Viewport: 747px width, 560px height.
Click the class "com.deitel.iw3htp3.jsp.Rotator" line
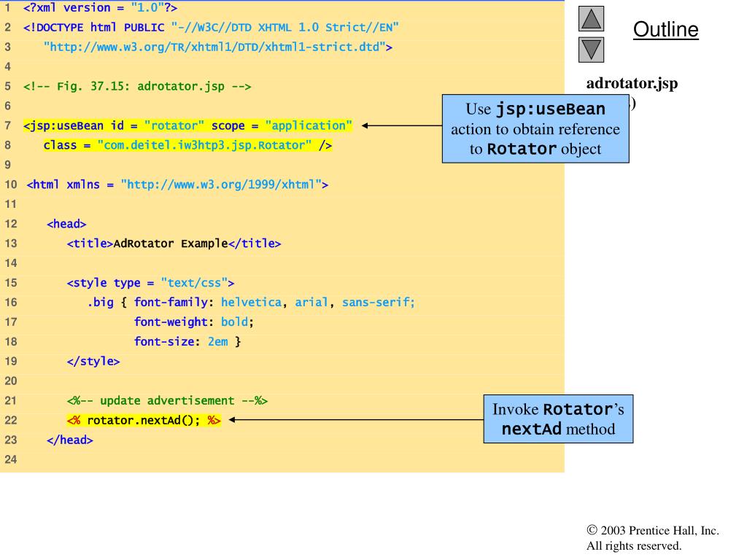tap(187, 145)
